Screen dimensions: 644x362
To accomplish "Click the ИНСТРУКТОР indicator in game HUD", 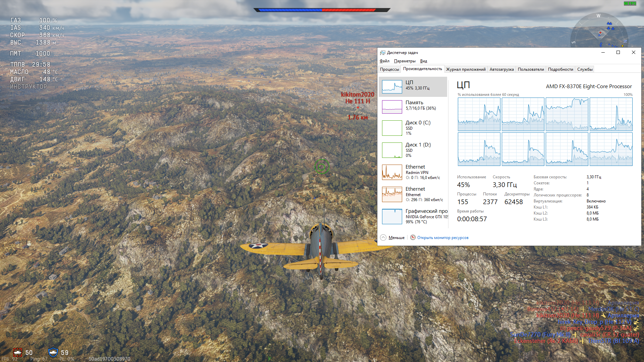I will point(29,86).
